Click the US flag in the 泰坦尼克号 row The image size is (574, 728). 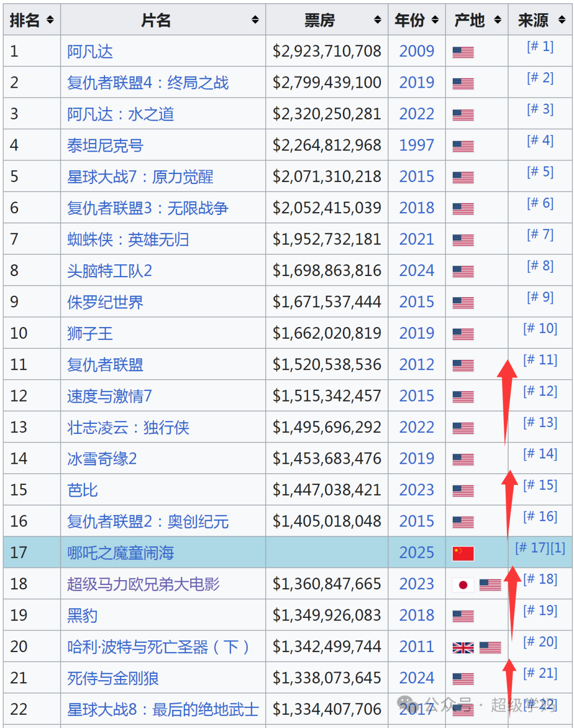(x=463, y=146)
